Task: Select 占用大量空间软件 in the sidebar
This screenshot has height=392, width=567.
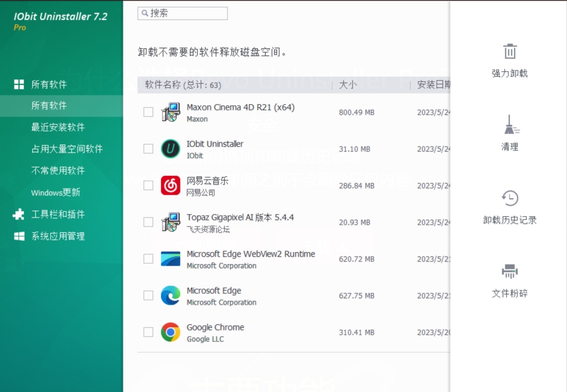Action: [x=67, y=149]
